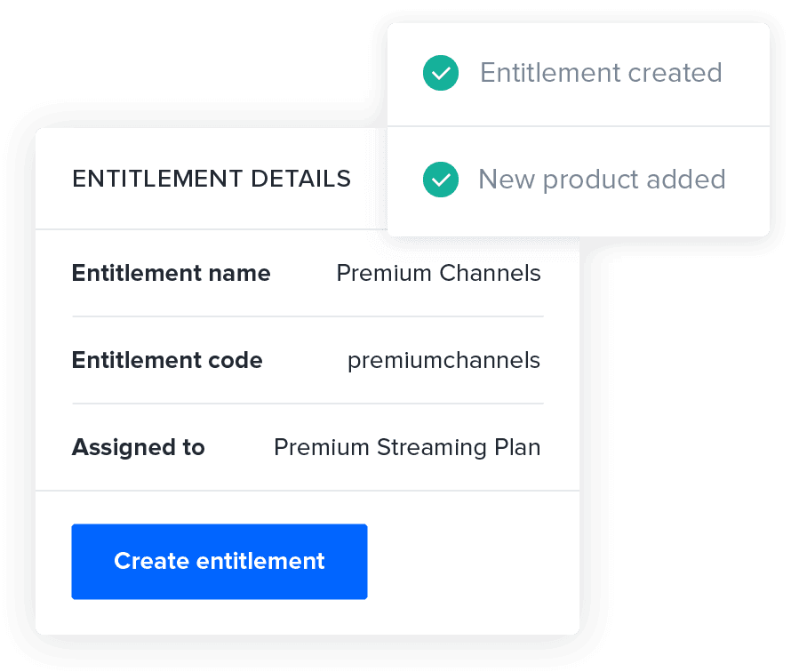Select the "Entitlement created" notification text

(x=601, y=73)
